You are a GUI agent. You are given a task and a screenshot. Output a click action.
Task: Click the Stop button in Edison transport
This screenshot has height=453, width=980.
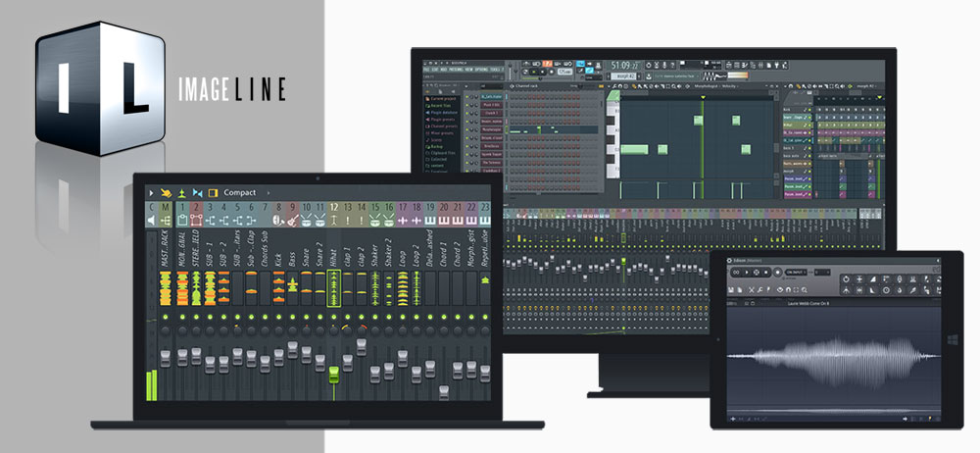click(x=766, y=273)
